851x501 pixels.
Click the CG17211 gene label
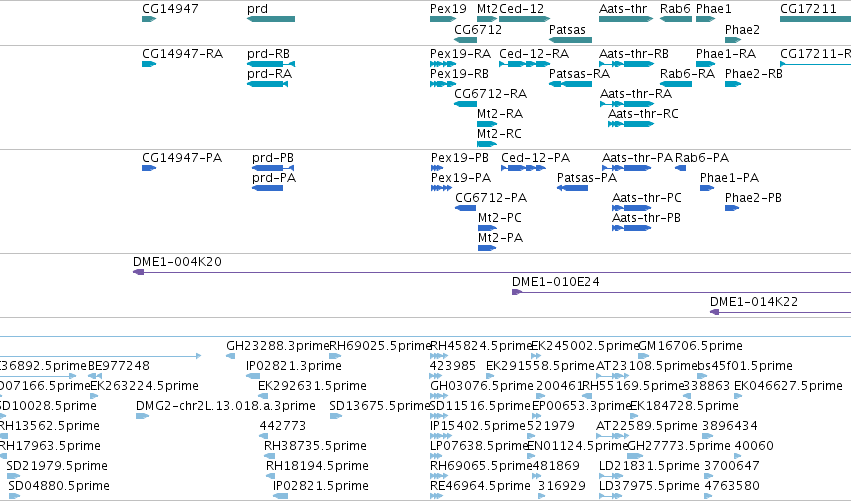[x=808, y=9]
